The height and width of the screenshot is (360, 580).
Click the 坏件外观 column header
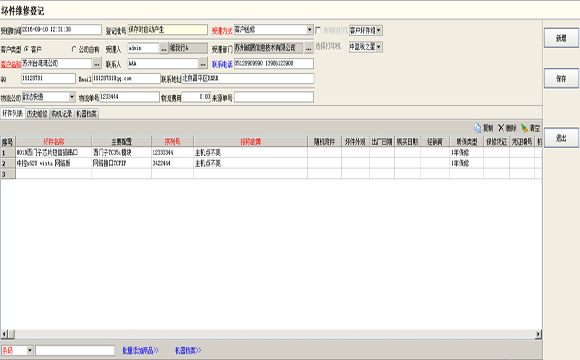pyautogui.click(x=355, y=142)
